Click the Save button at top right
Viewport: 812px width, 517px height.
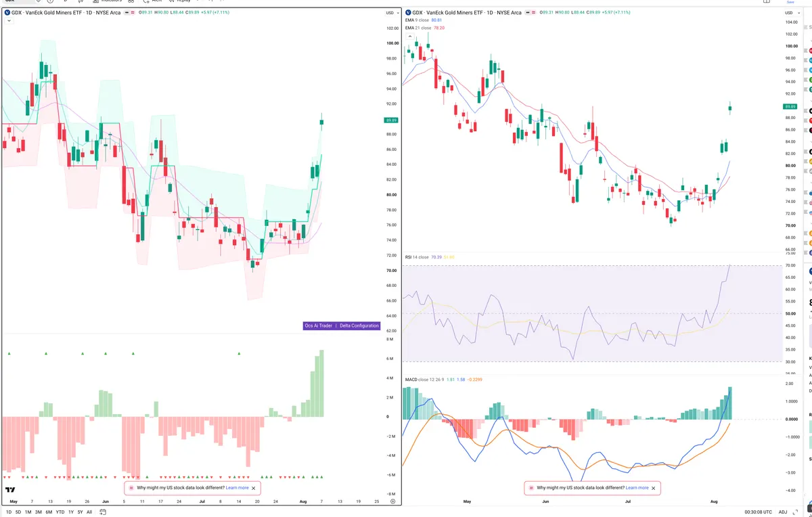(x=790, y=2)
